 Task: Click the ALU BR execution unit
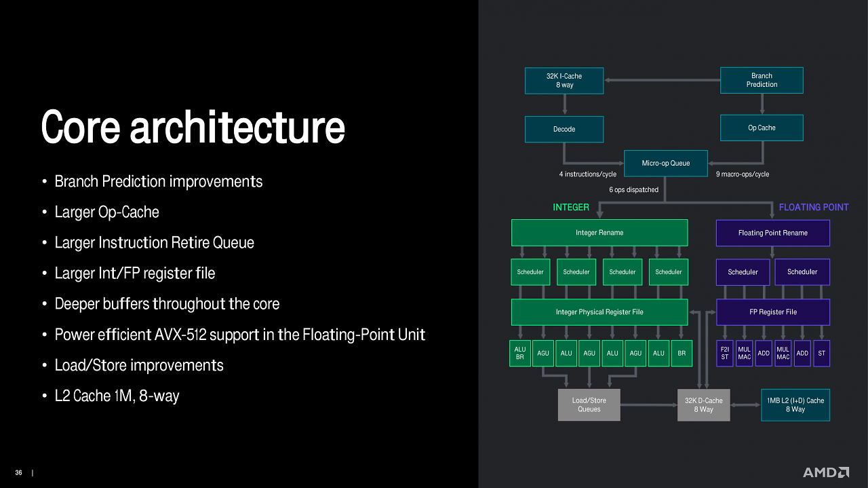[x=520, y=353]
